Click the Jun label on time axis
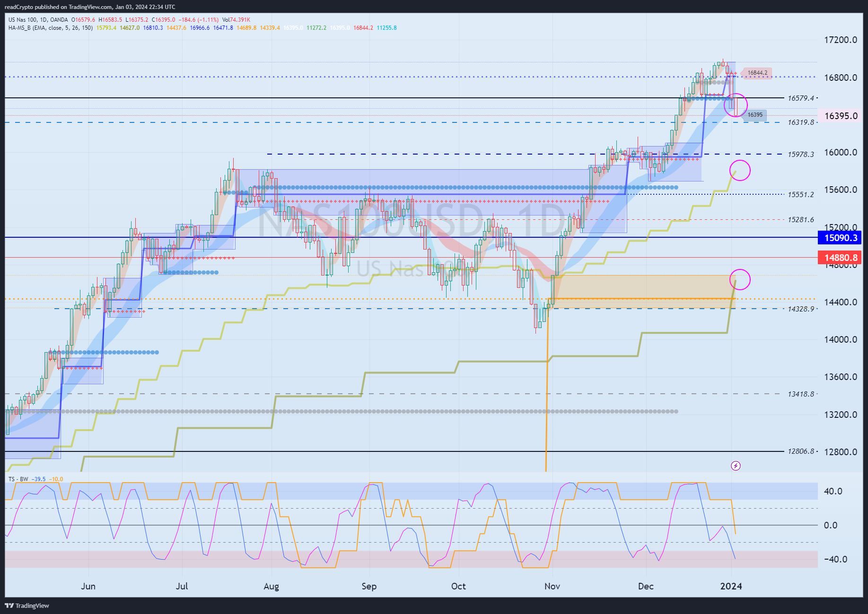Image resolution: width=868 pixels, height=614 pixels. [x=88, y=586]
